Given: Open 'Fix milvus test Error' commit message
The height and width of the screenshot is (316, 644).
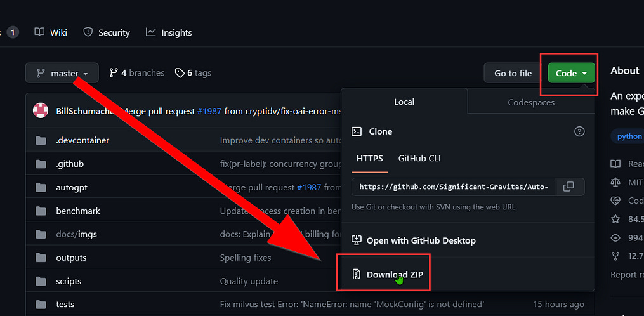Looking at the screenshot, I should tap(352, 305).
